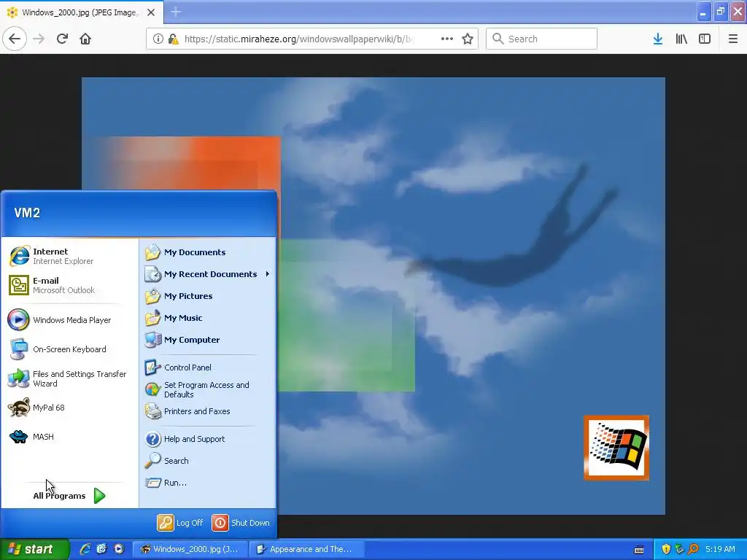Open Media Player Quick Launch icon

(119, 549)
